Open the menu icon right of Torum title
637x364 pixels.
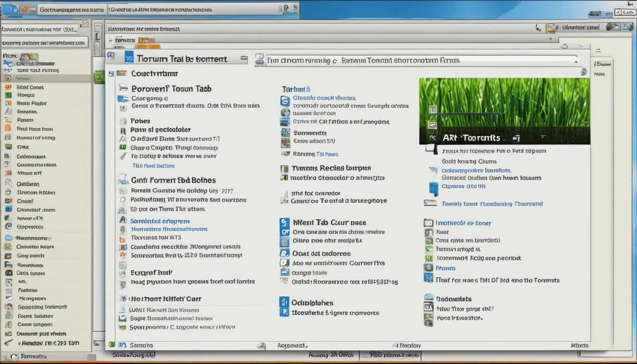(x=244, y=59)
